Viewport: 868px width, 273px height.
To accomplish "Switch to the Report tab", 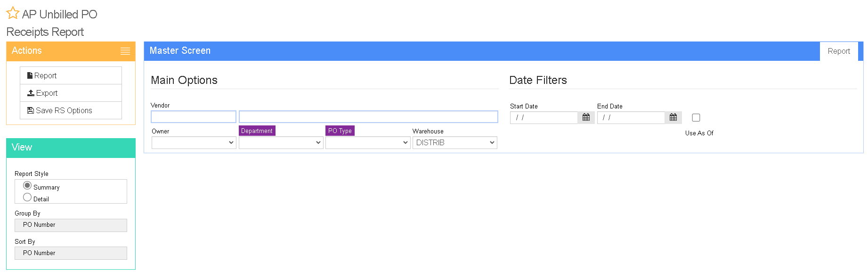I will (839, 51).
